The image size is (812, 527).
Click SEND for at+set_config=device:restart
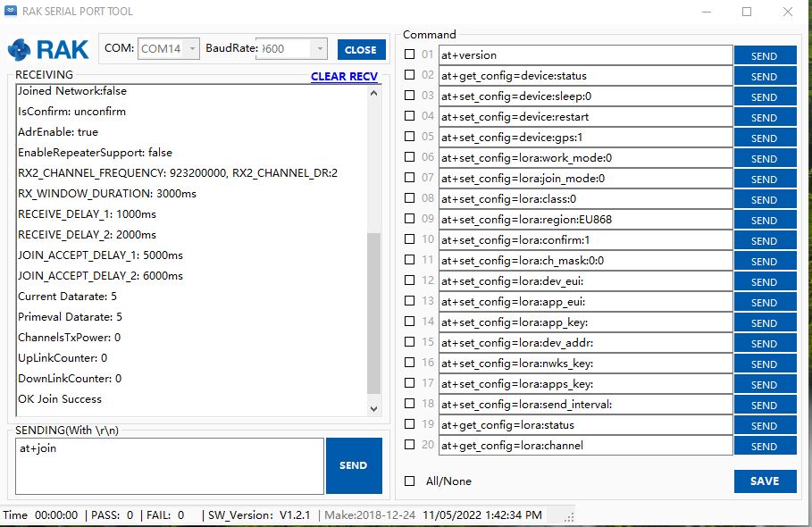tap(765, 117)
